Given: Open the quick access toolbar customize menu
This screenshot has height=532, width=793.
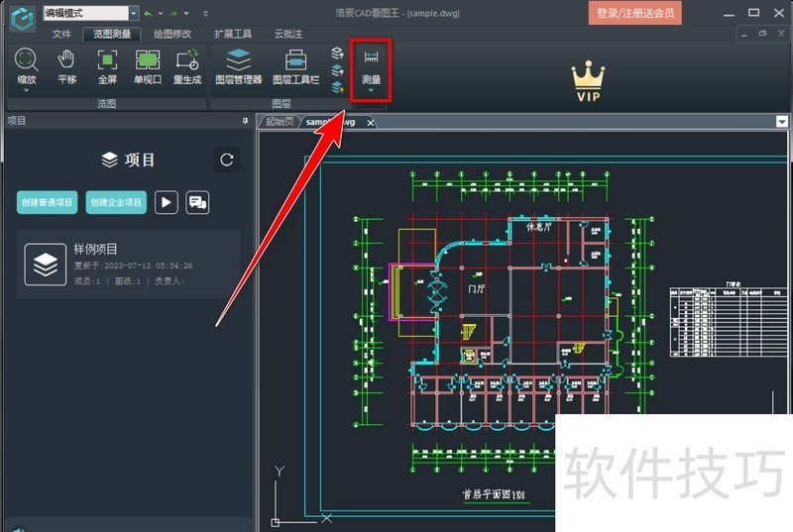Looking at the screenshot, I should 205,14.
